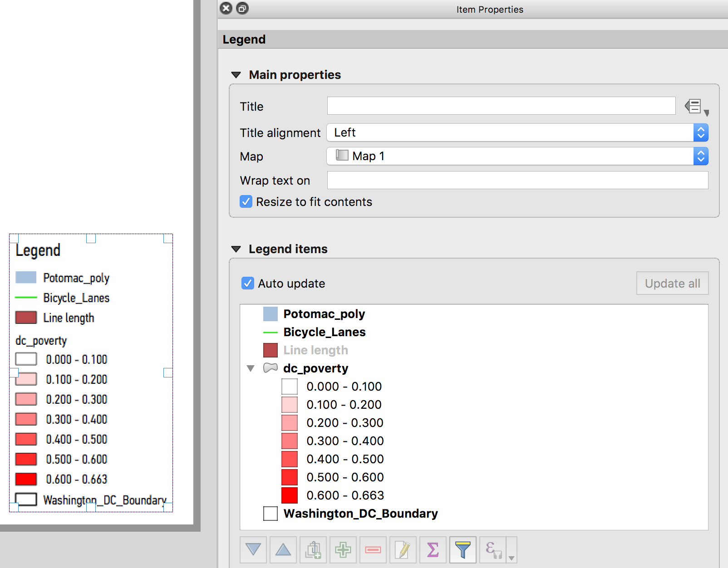Click Bicycle_Lanes green line symbol in tree
Screen dimensions: 728x568
271,333
